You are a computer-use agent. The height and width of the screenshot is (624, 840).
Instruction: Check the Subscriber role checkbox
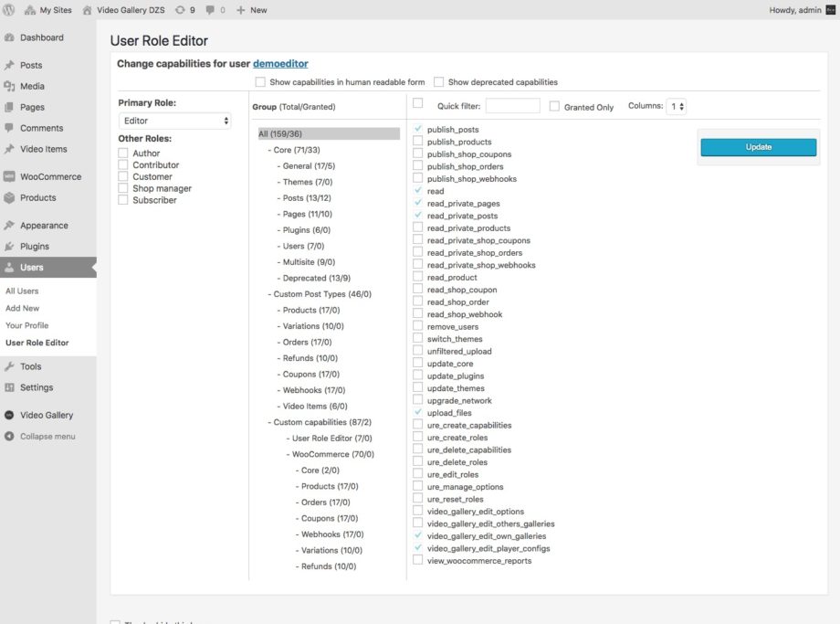point(123,200)
